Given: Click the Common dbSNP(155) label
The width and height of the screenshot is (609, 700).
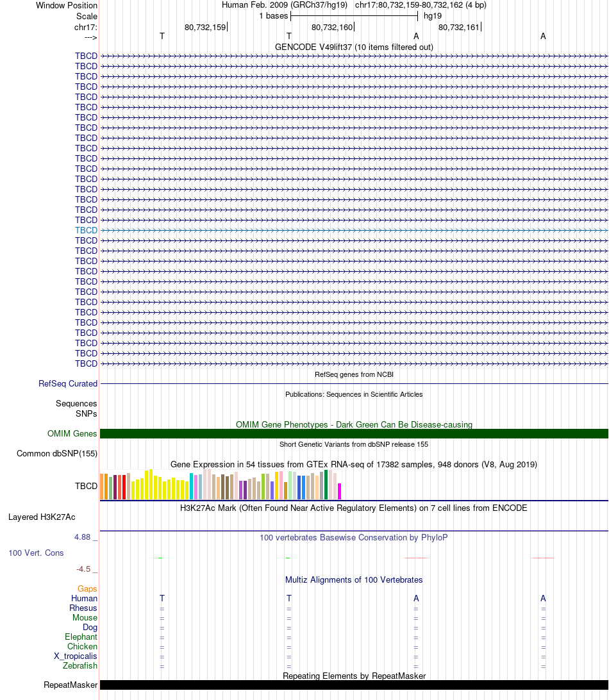Looking at the screenshot, I should [x=57, y=454].
